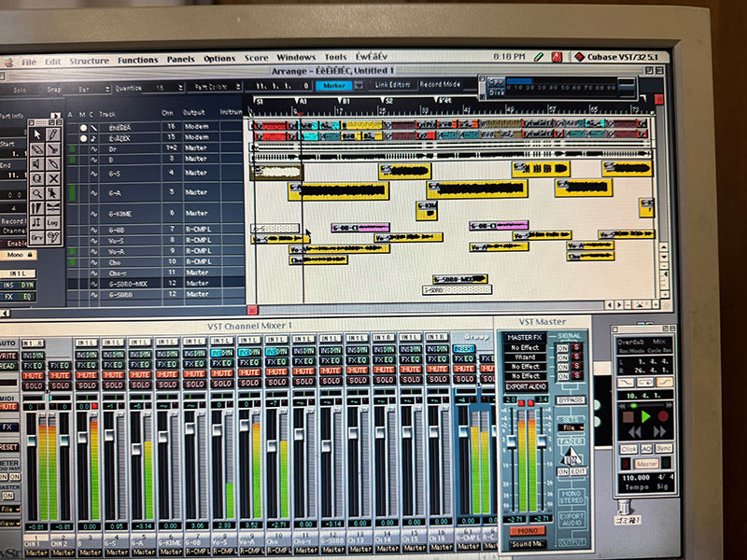Screen dimensions: 747x560
Task: Click the audio wave icon on the Dr track
Action: tap(94, 149)
